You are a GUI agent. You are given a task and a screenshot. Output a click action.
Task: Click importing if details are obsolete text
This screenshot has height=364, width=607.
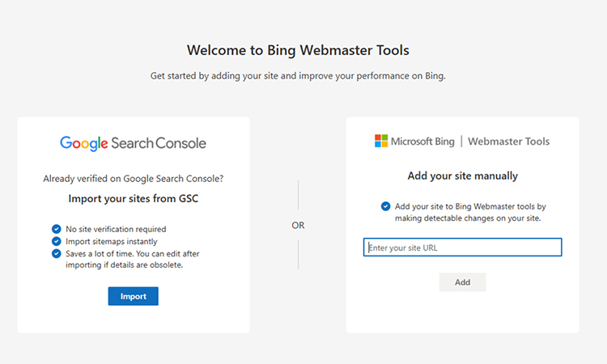(x=125, y=265)
